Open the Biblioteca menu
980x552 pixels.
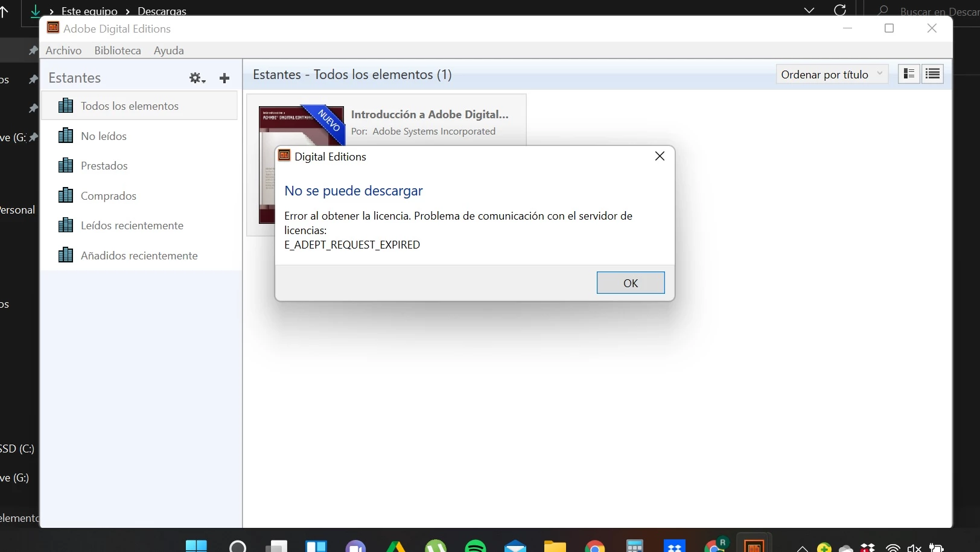pyautogui.click(x=118, y=51)
